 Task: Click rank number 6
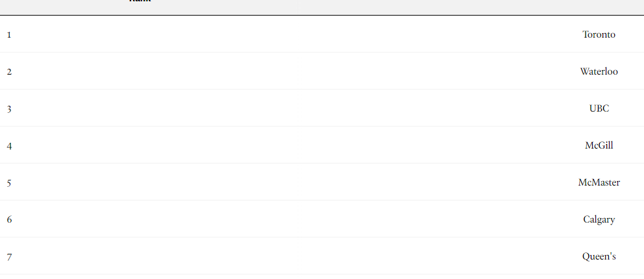pos(9,219)
